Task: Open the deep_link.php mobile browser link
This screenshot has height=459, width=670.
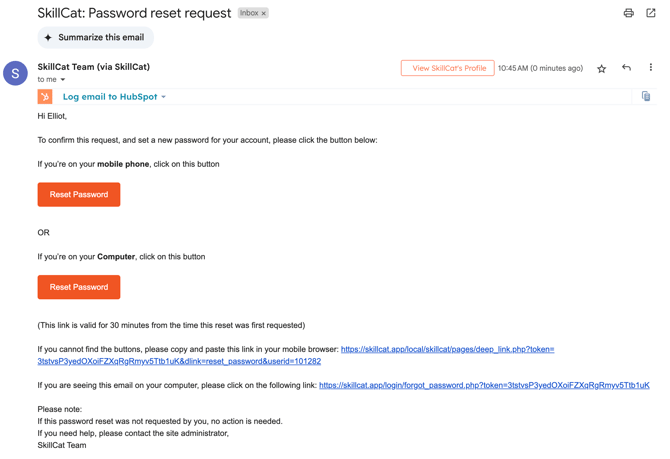Action: 296,355
